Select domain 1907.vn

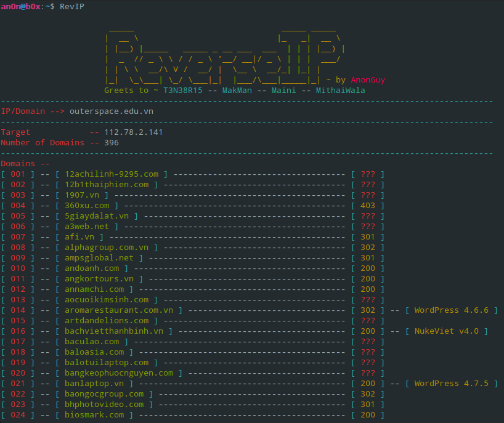[x=82, y=195]
